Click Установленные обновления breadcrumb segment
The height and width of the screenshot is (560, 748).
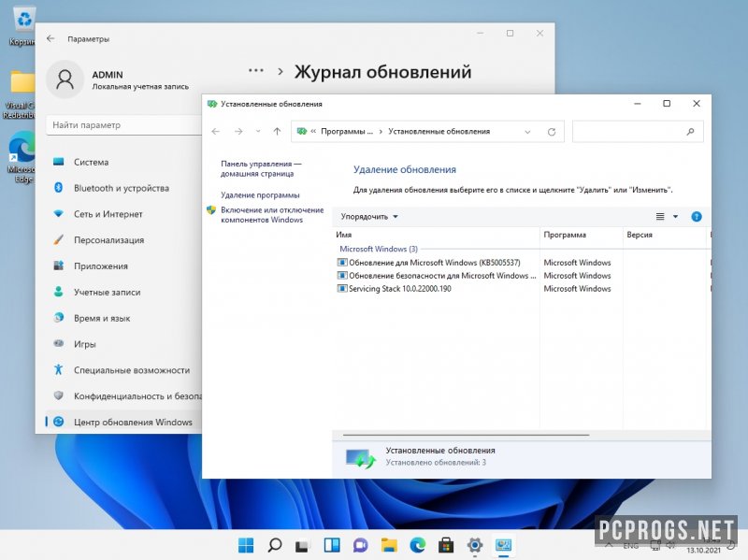click(x=439, y=132)
